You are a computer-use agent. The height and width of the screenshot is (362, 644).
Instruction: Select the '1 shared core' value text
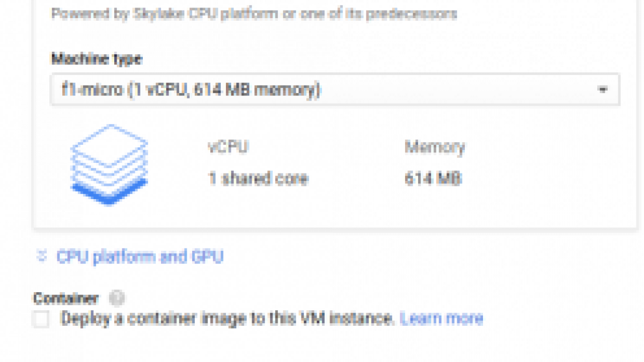(x=258, y=178)
